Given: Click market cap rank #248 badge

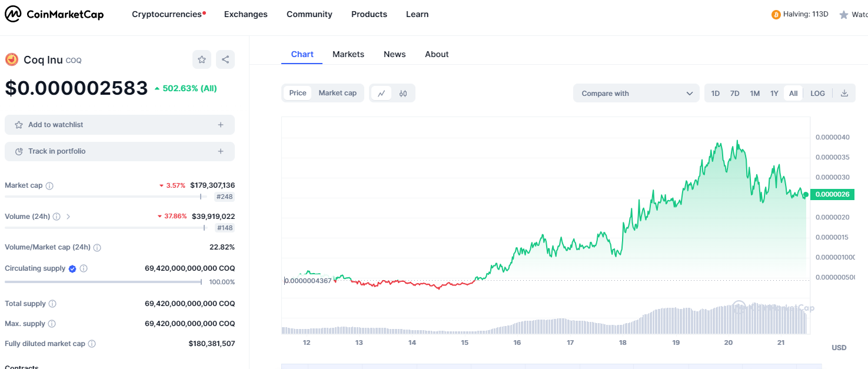Looking at the screenshot, I should coord(225,197).
